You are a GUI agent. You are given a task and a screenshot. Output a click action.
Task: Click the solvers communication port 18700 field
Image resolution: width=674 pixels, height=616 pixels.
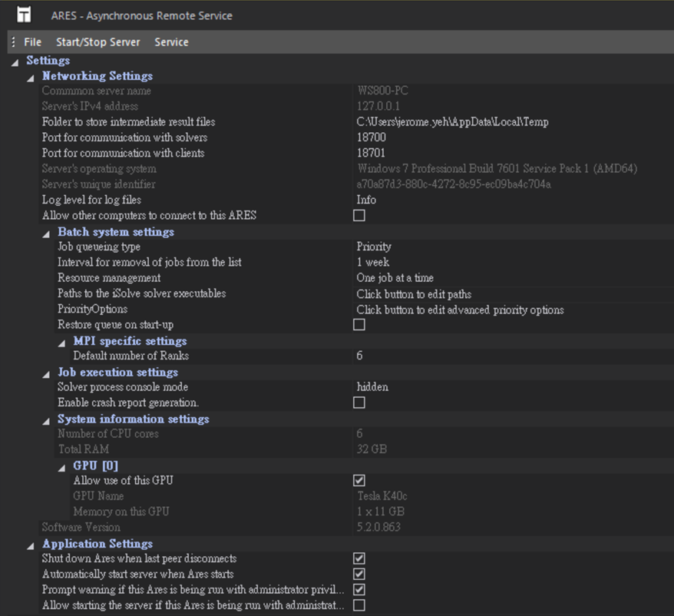pos(372,137)
